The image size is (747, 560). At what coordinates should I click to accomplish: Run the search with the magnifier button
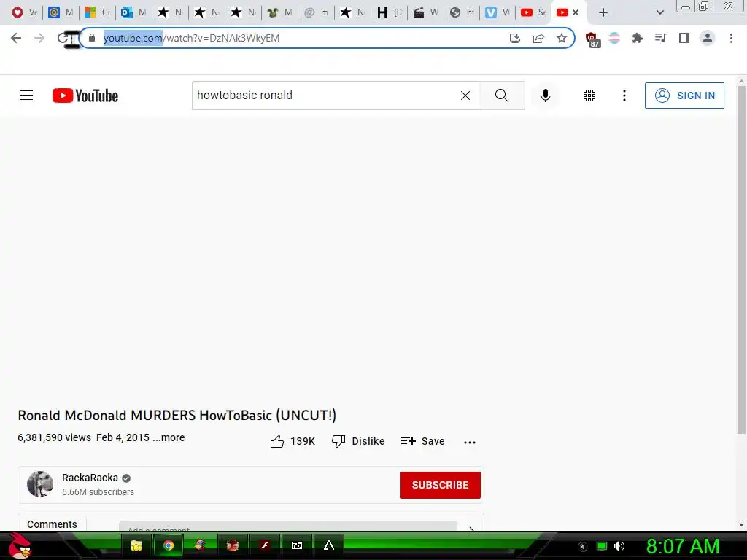502,96
